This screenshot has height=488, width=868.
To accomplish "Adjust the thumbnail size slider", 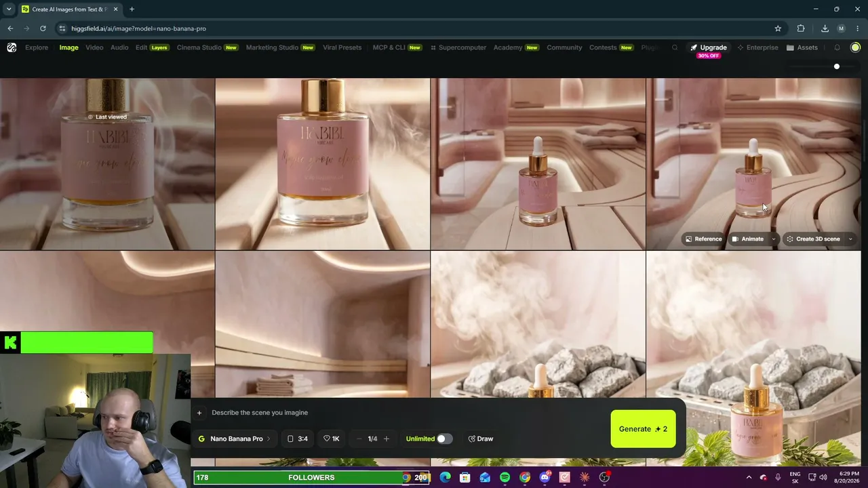I will [x=837, y=66].
